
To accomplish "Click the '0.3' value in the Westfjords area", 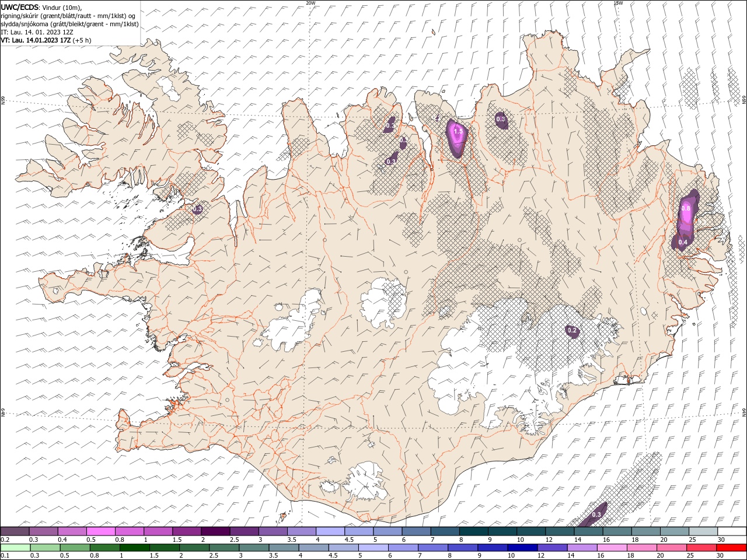I will click(x=197, y=209).
